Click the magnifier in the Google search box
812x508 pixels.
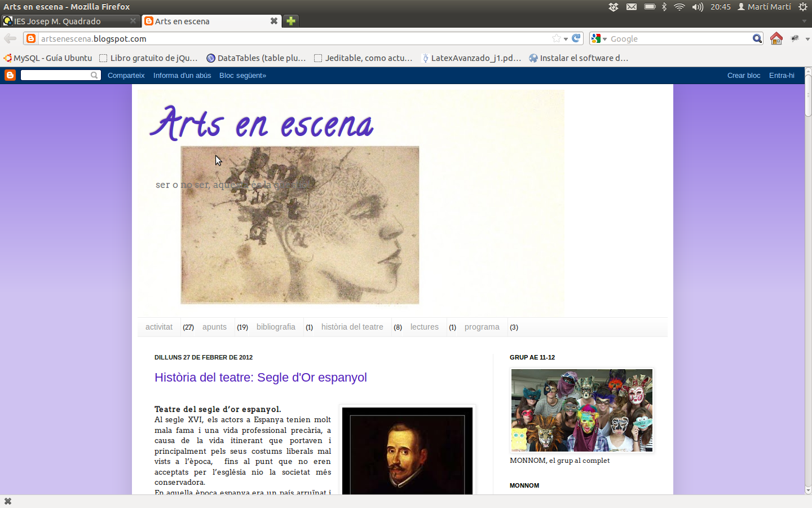(757, 38)
